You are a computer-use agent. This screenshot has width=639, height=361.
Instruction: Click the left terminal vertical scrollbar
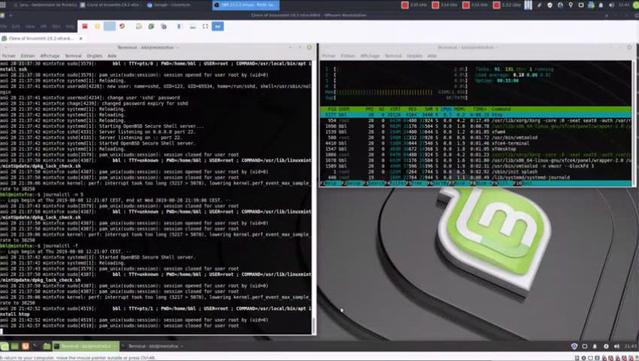[x=313, y=198]
